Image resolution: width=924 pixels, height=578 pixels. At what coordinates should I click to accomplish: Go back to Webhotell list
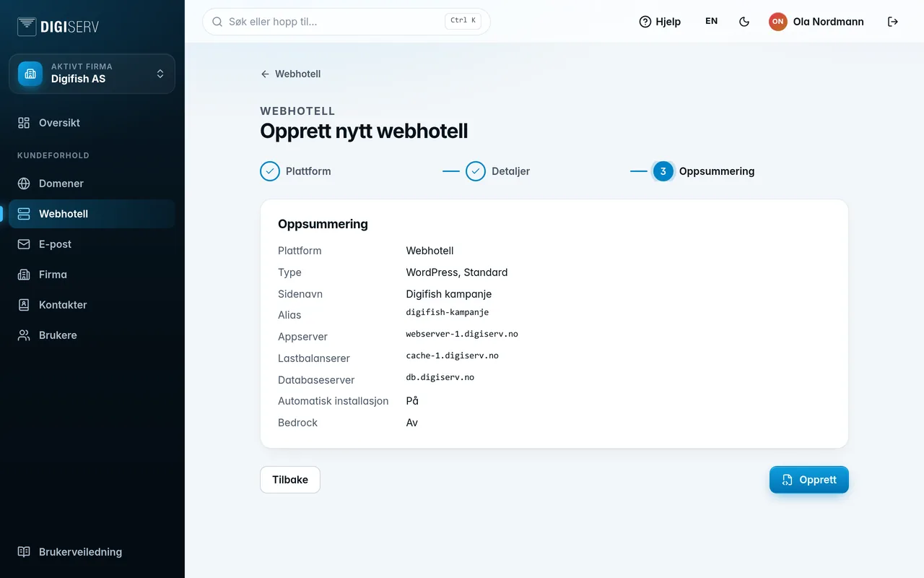tap(290, 74)
